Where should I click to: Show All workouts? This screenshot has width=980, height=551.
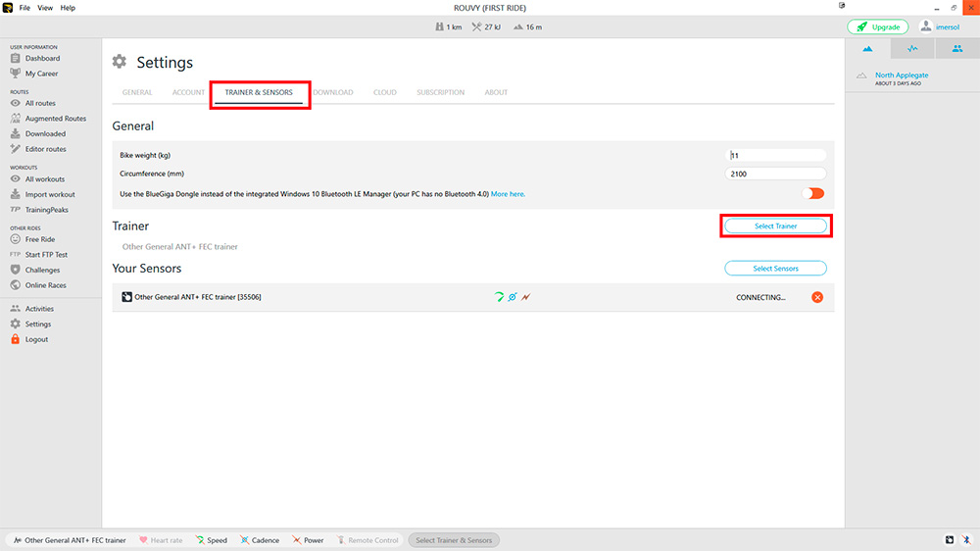click(x=37, y=178)
